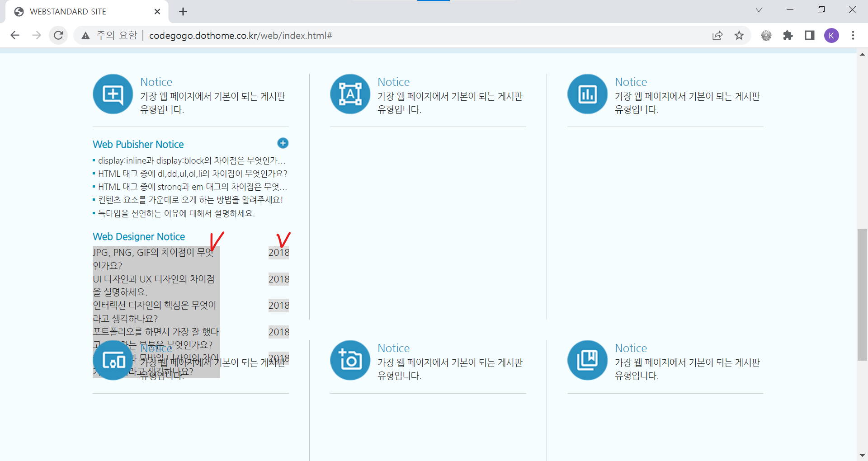Click Notice title next to bookmark collection icon
This screenshot has width=868, height=461.
pos(631,348)
